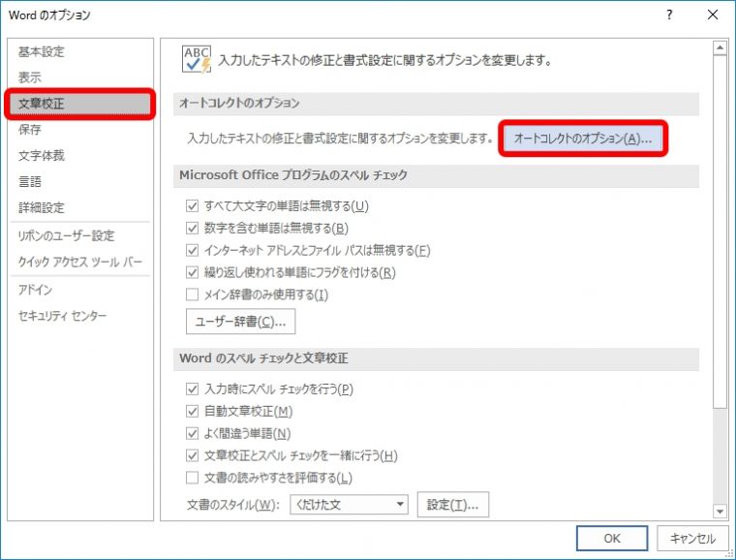Open ユーザー辞書(C)... dialog
Viewport: 736px width, 560px height.
240,322
